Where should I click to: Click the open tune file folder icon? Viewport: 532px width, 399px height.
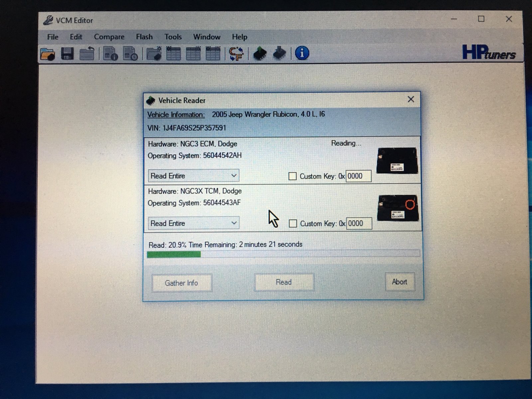pyautogui.click(x=48, y=54)
